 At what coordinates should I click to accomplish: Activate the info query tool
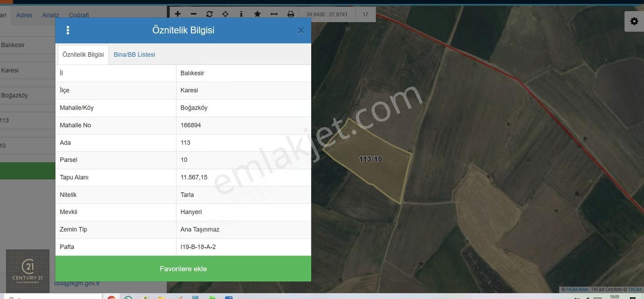pos(241,14)
